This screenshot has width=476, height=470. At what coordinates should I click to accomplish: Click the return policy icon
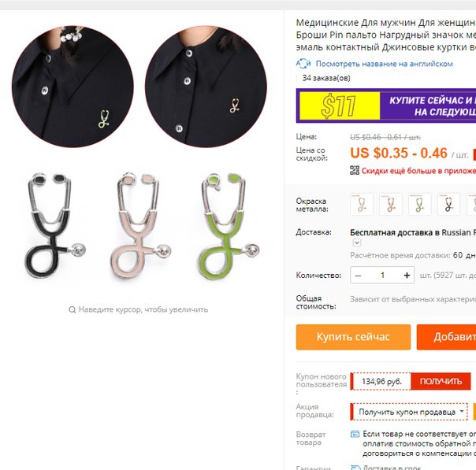pyautogui.click(x=355, y=435)
